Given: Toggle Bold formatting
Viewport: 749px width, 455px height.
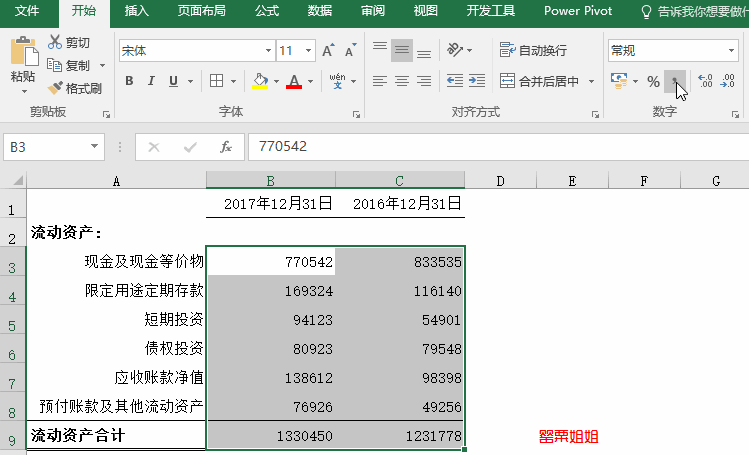Looking at the screenshot, I should [x=129, y=81].
